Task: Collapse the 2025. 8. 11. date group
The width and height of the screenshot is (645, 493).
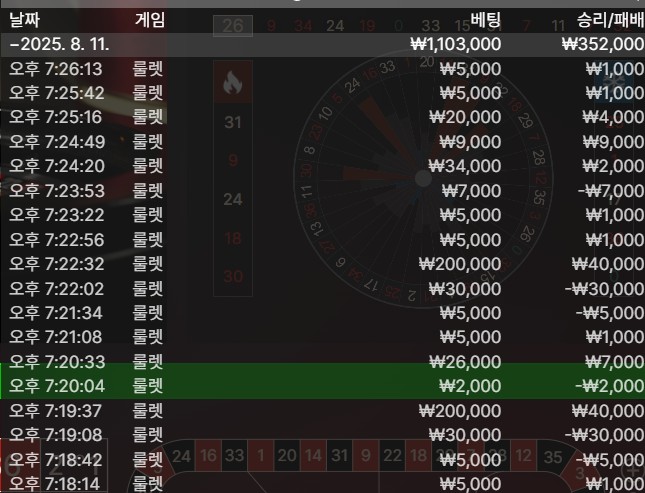Action: click(12, 44)
